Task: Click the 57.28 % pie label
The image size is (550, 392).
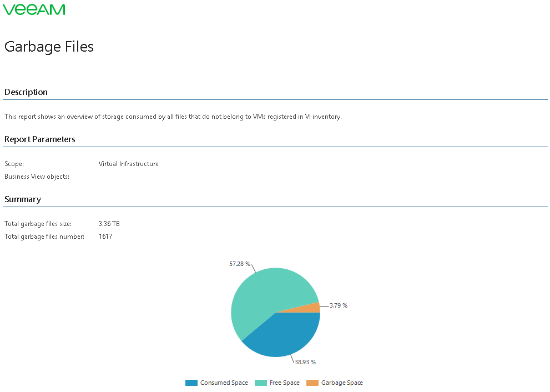Action: pyautogui.click(x=240, y=264)
